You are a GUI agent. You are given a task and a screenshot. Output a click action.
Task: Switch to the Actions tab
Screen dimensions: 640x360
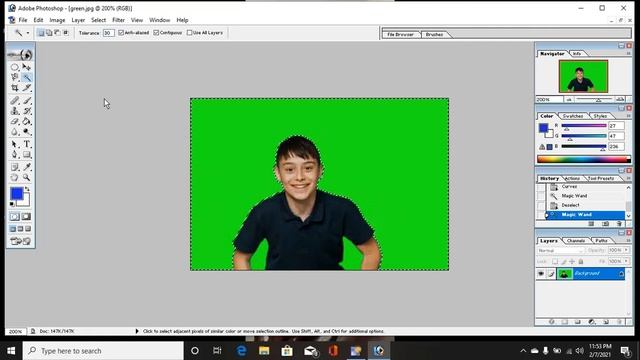pos(572,179)
